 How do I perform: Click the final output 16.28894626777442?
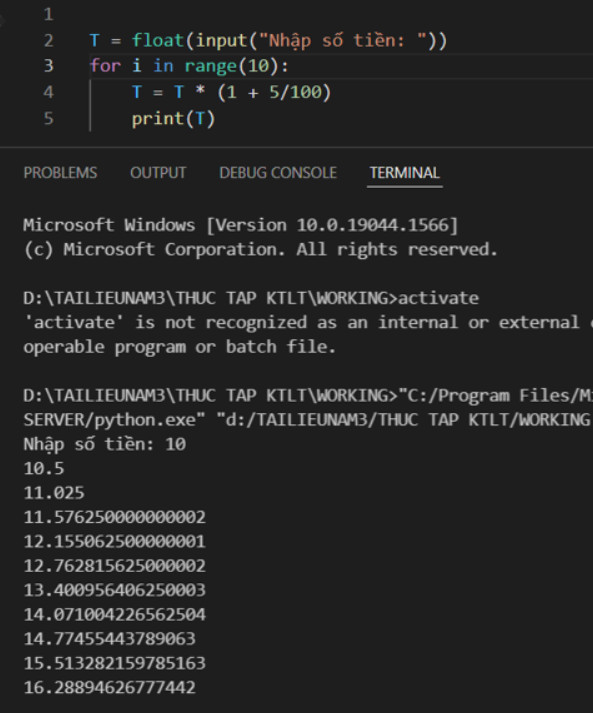point(110,688)
